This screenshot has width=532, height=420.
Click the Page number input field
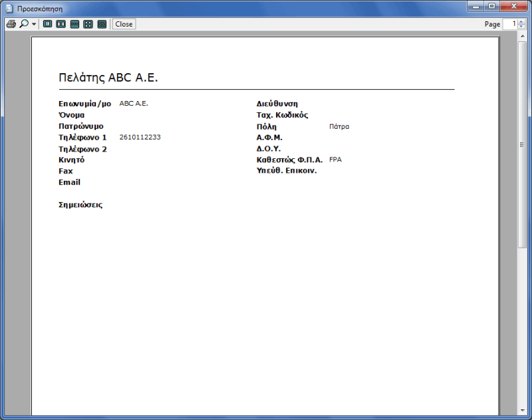point(509,24)
